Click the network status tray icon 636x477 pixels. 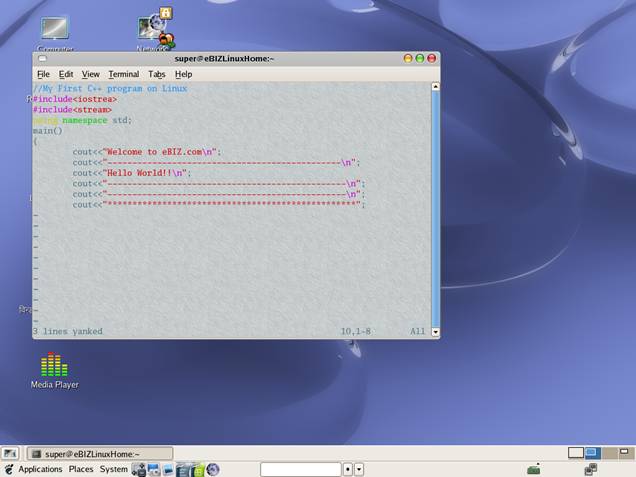pyautogui.click(x=534, y=469)
